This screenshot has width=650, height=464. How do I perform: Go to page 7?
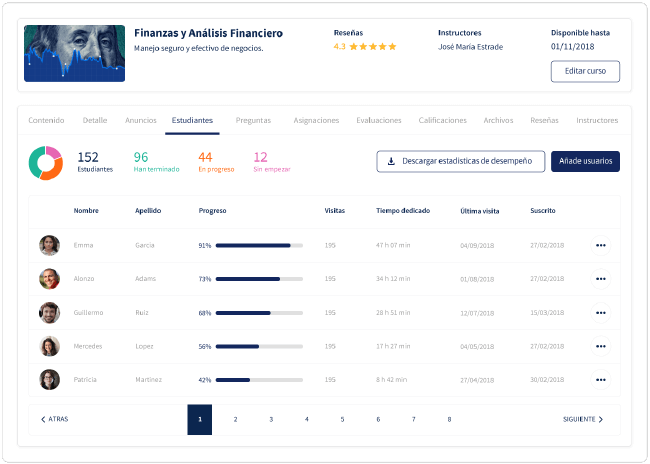[414, 419]
